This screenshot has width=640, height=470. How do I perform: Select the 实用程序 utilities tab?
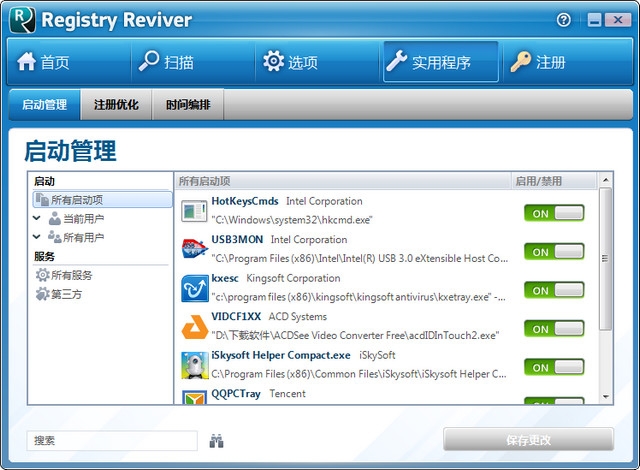[441, 62]
